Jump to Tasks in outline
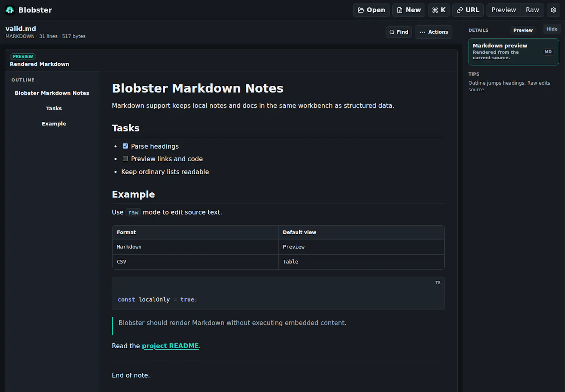Image resolution: width=565 pixels, height=392 pixels. point(54,108)
